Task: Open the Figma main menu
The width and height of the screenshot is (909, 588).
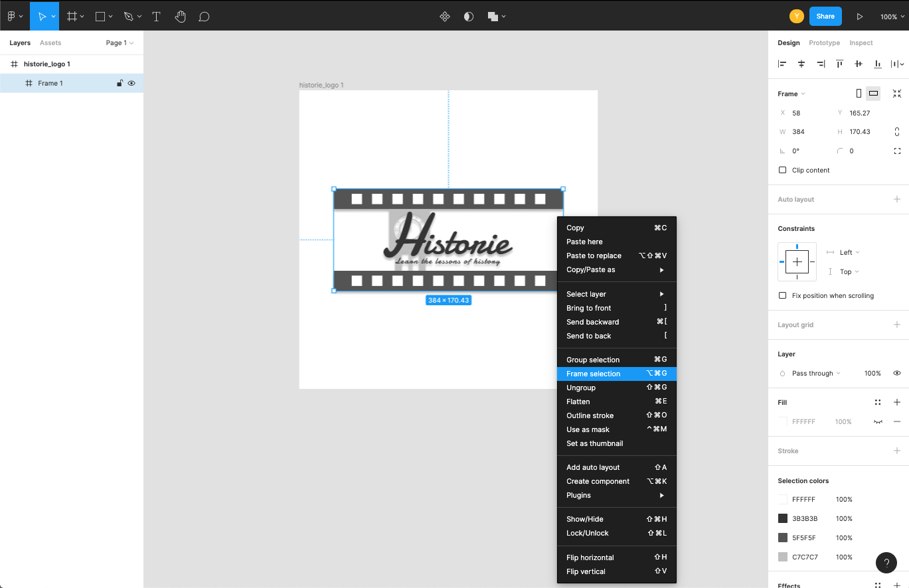Action: pos(15,17)
